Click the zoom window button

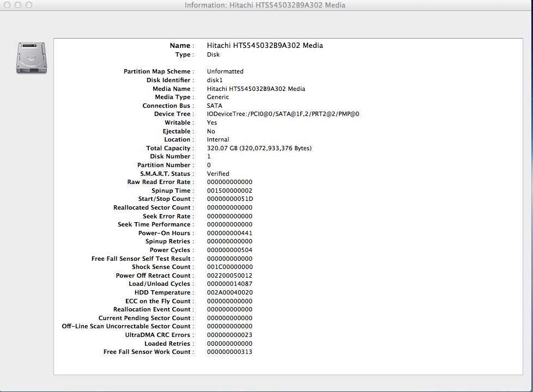29,5
